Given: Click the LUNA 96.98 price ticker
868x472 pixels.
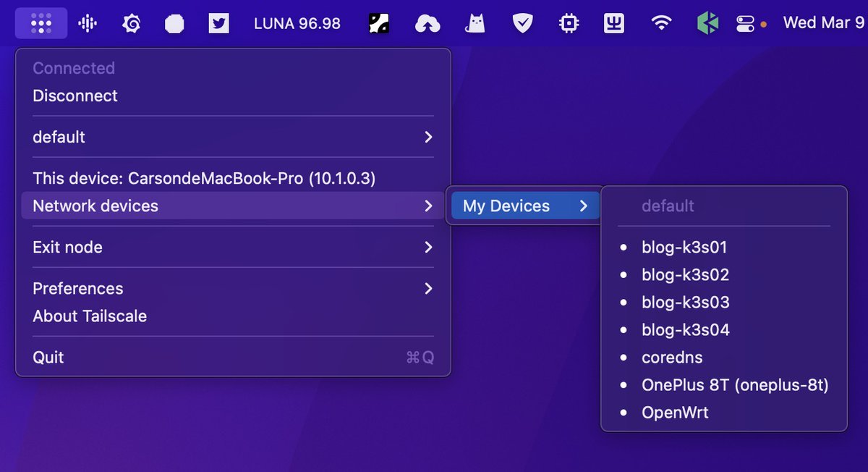Looking at the screenshot, I should [x=297, y=23].
